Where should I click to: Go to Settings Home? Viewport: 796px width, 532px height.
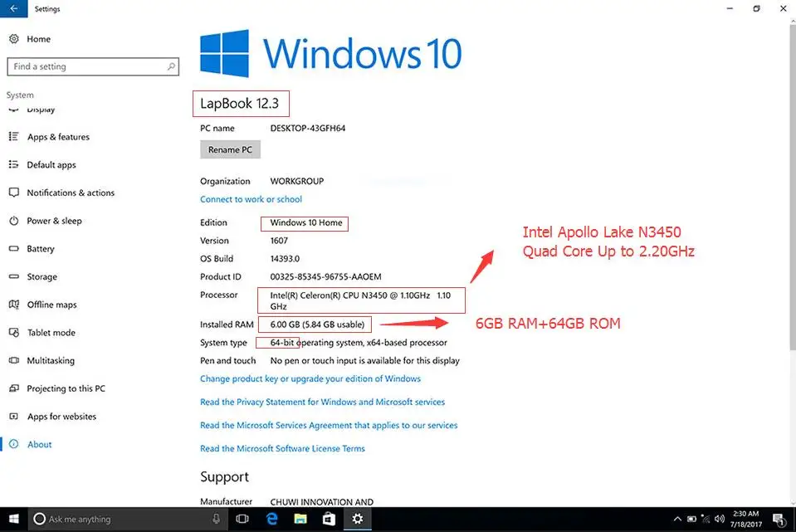pyautogui.click(x=38, y=38)
